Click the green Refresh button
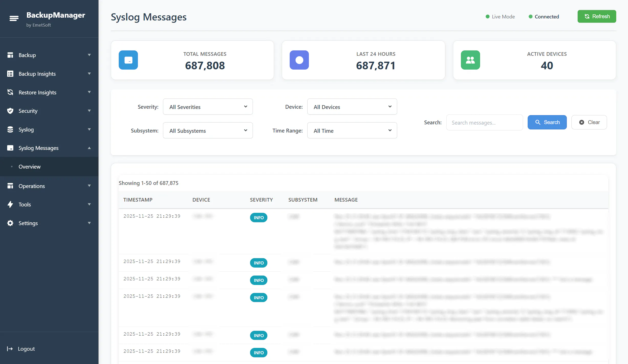628x364 pixels. (x=597, y=16)
